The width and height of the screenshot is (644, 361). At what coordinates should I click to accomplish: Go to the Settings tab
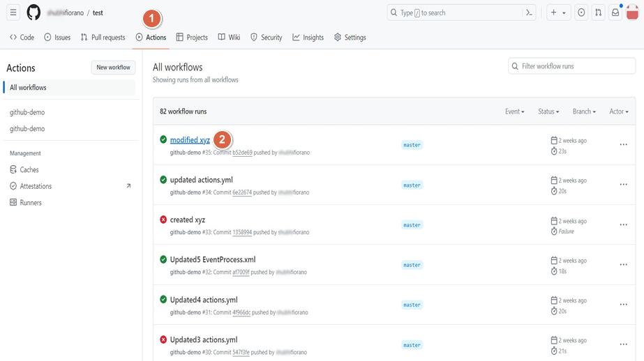350,38
